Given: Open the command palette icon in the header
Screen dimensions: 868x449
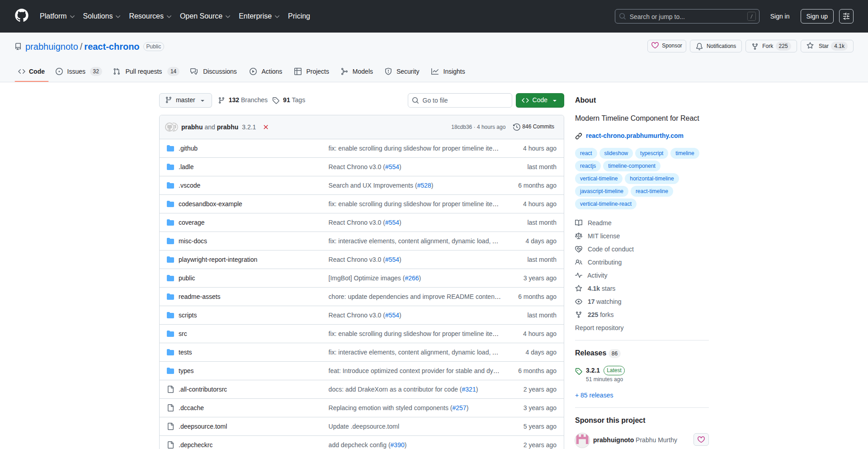Looking at the screenshot, I should coord(846,16).
